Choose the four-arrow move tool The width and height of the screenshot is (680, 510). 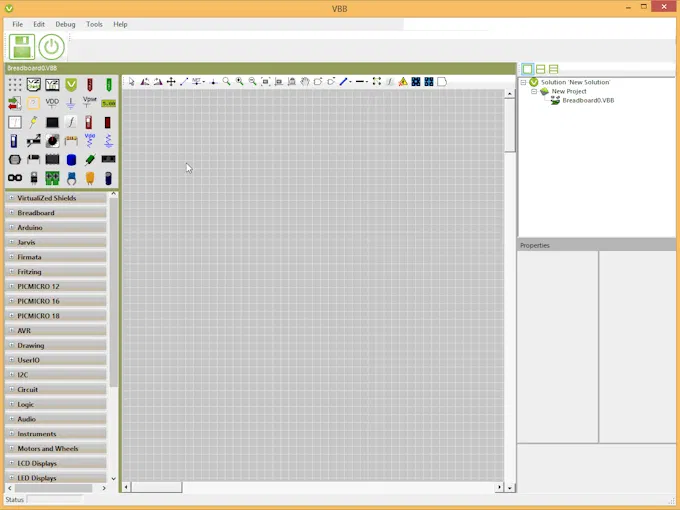[x=171, y=82]
